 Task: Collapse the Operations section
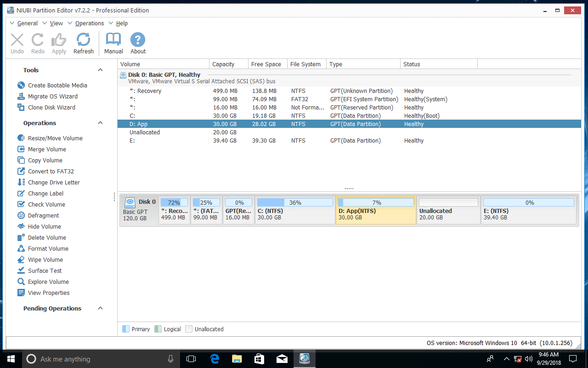(x=100, y=123)
